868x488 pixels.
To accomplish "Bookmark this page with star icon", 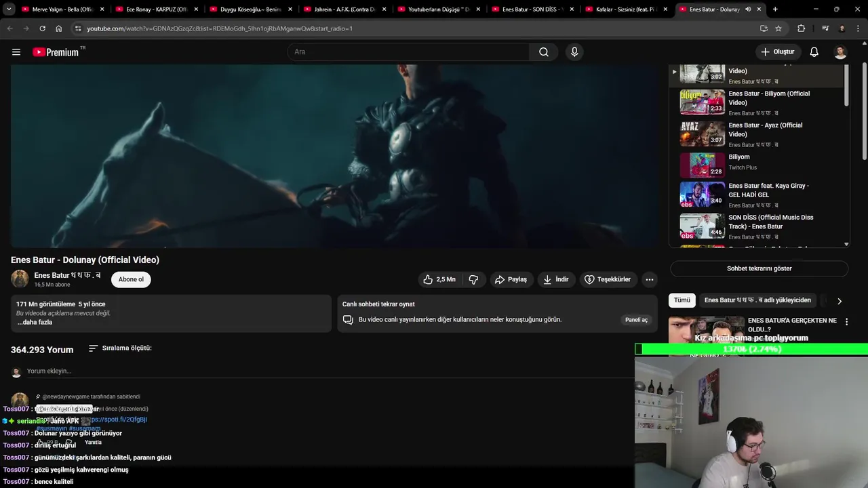I will click(778, 28).
